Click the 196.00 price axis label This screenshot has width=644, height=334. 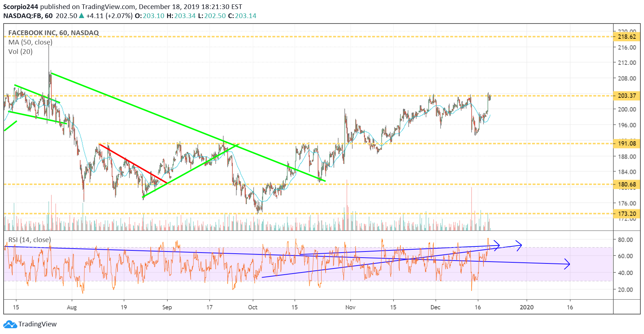[x=627, y=125]
